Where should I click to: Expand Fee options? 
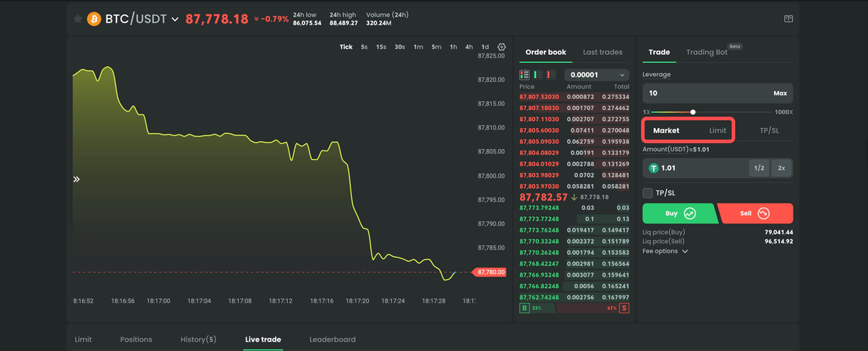point(665,251)
